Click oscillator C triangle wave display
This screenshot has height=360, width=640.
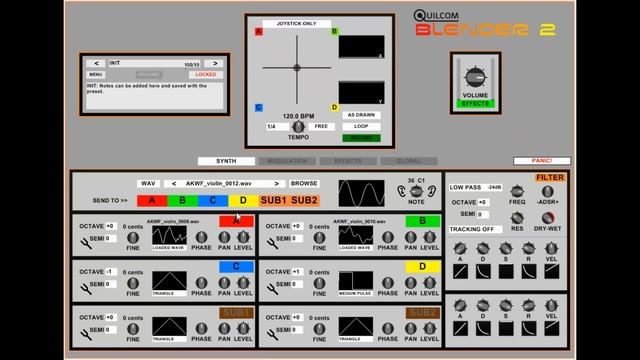point(169,281)
